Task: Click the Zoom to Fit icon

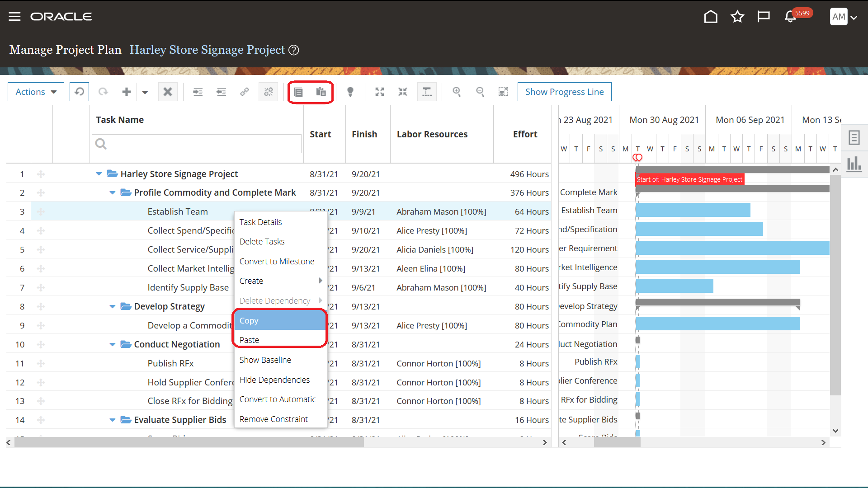Action: pos(503,92)
